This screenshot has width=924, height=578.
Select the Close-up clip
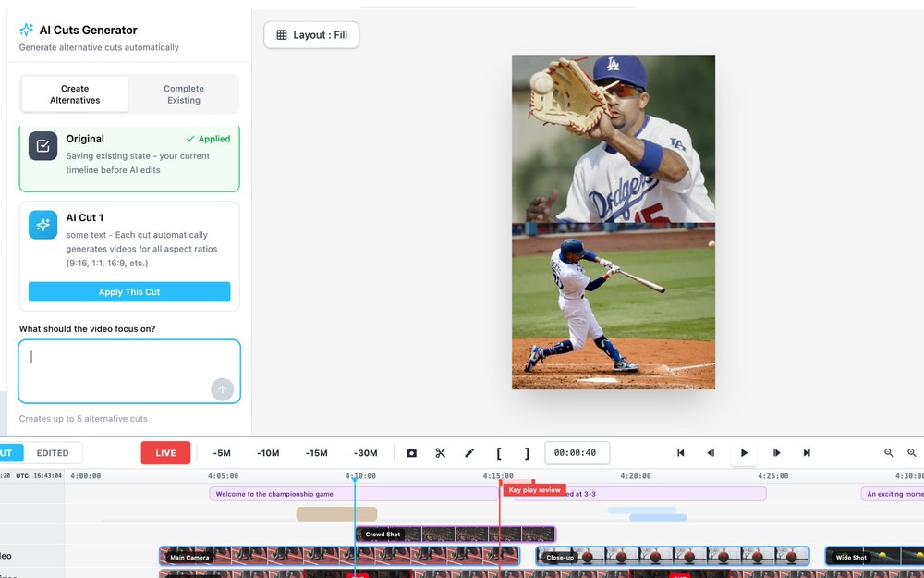[673, 556]
